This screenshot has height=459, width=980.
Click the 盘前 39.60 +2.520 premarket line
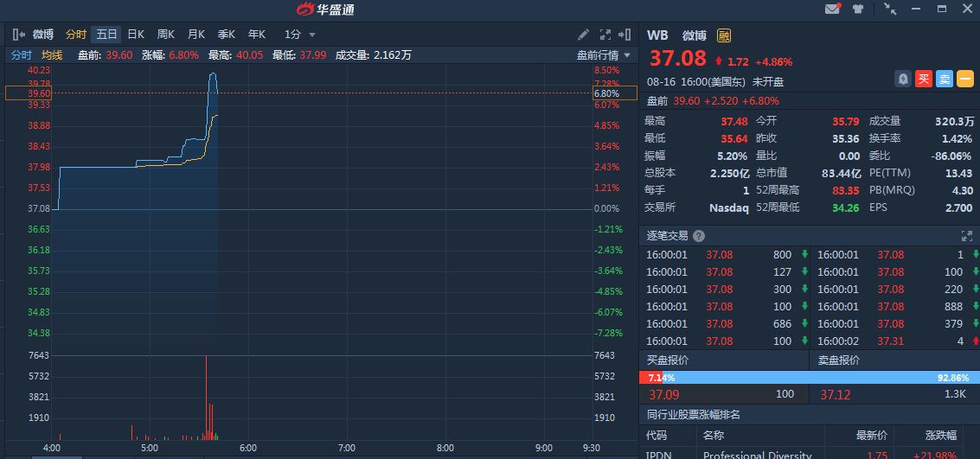click(x=713, y=100)
